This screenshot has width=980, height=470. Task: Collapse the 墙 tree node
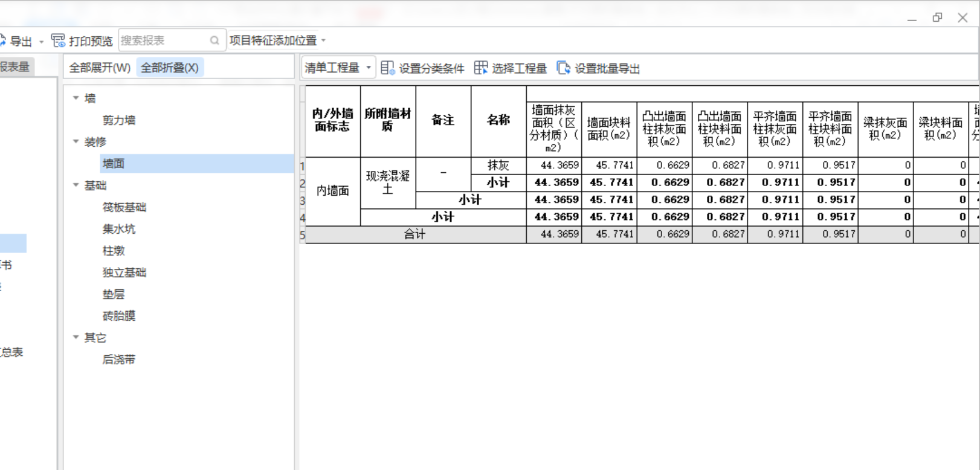[x=76, y=98]
